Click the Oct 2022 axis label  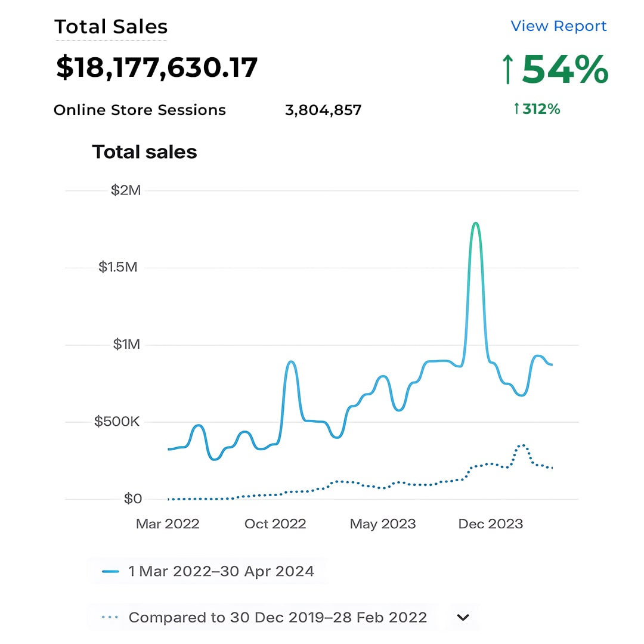(275, 524)
